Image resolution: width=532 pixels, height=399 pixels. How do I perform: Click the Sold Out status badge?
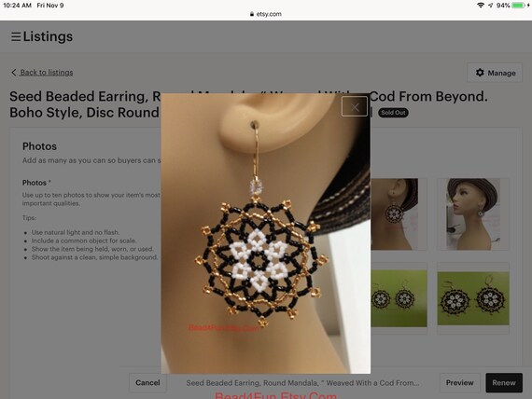[393, 113]
